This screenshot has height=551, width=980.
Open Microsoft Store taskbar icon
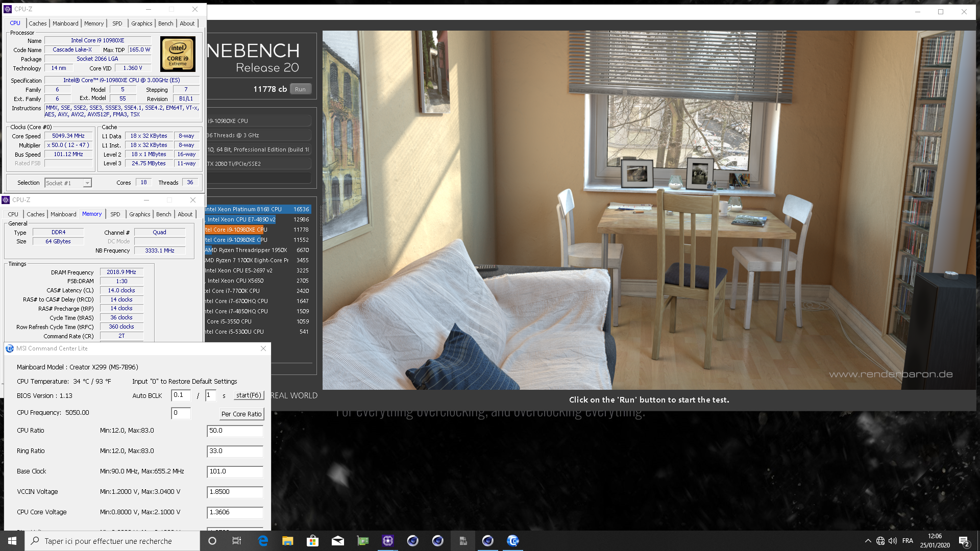(312, 541)
